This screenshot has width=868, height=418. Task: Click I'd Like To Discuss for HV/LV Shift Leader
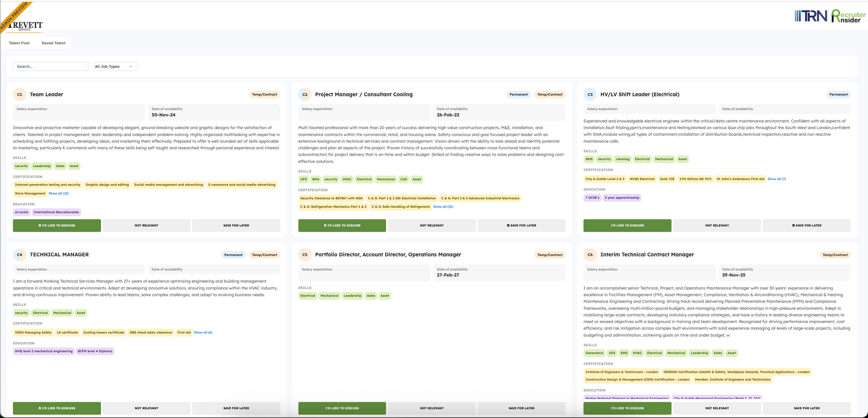(x=627, y=225)
